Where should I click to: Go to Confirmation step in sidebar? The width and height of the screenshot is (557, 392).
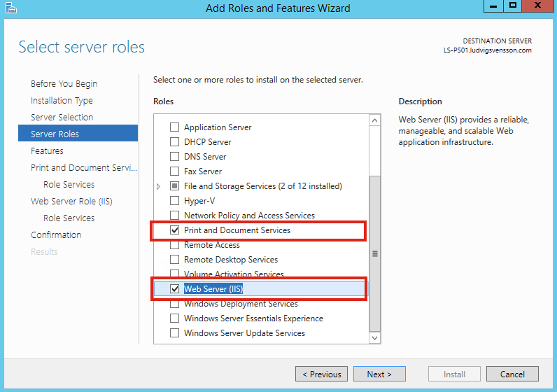click(x=56, y=234)
